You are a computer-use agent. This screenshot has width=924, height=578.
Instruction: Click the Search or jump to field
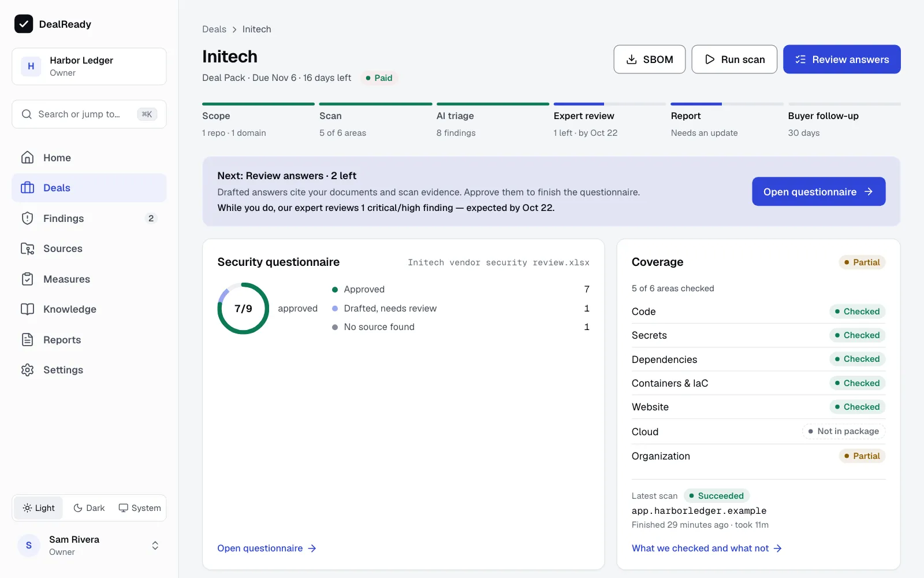89,114
